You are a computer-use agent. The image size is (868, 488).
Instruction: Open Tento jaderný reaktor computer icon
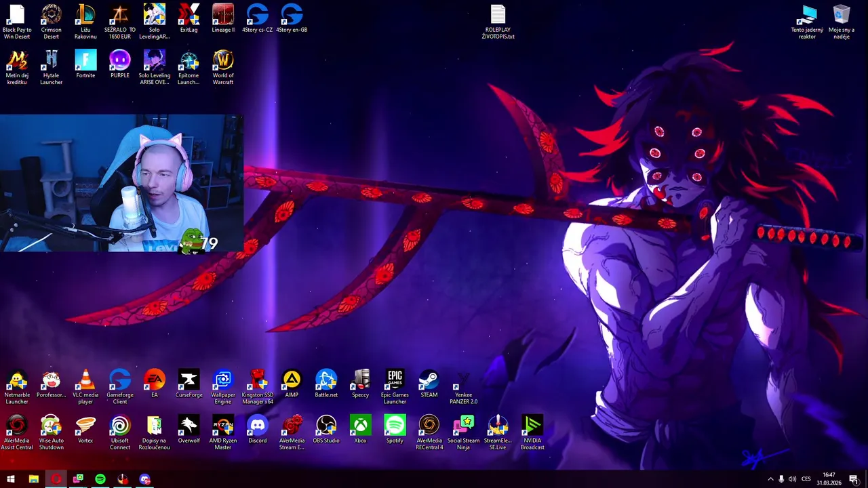(807, 22)
